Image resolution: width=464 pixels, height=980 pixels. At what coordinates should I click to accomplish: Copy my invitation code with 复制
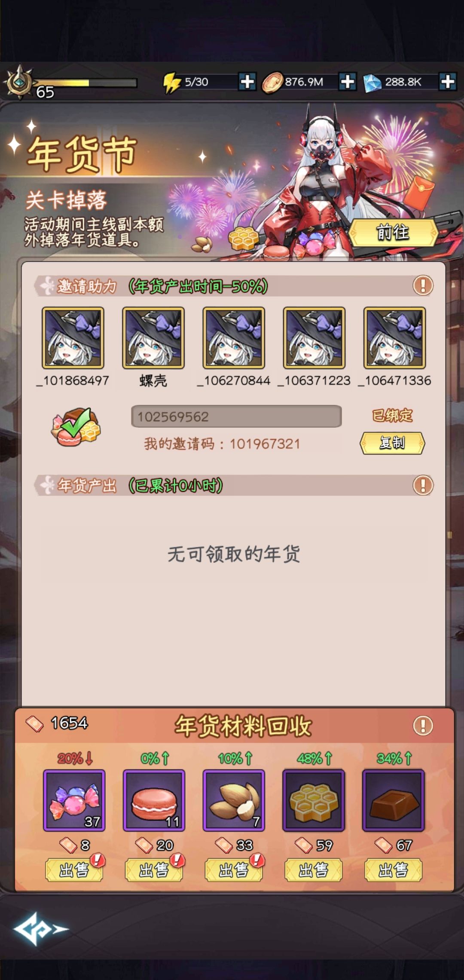(x=392, y=443)
